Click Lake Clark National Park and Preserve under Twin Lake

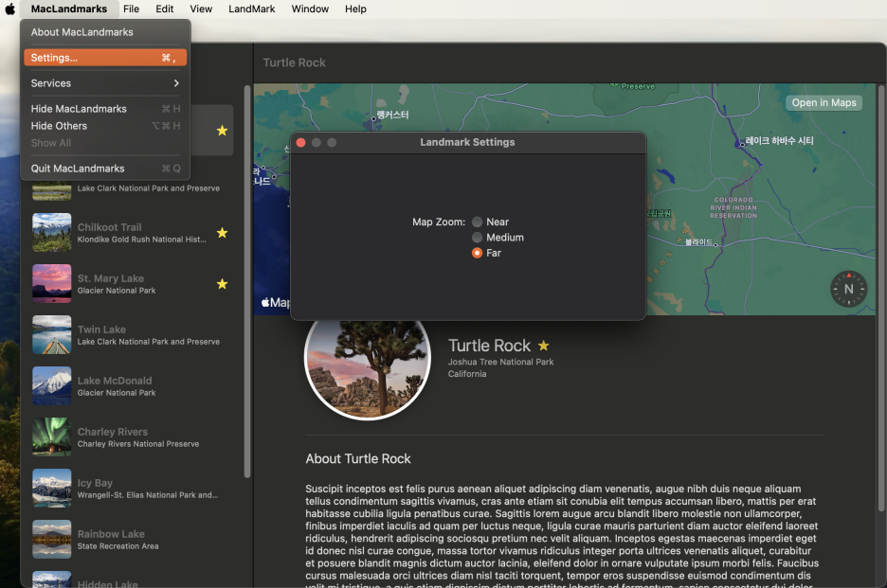pyautogui.click(x=148, y=342)
